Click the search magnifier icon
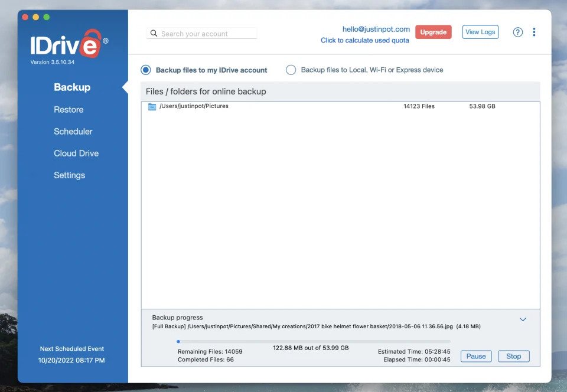Screen dimensions: 567x392 [x=154, y=34]
